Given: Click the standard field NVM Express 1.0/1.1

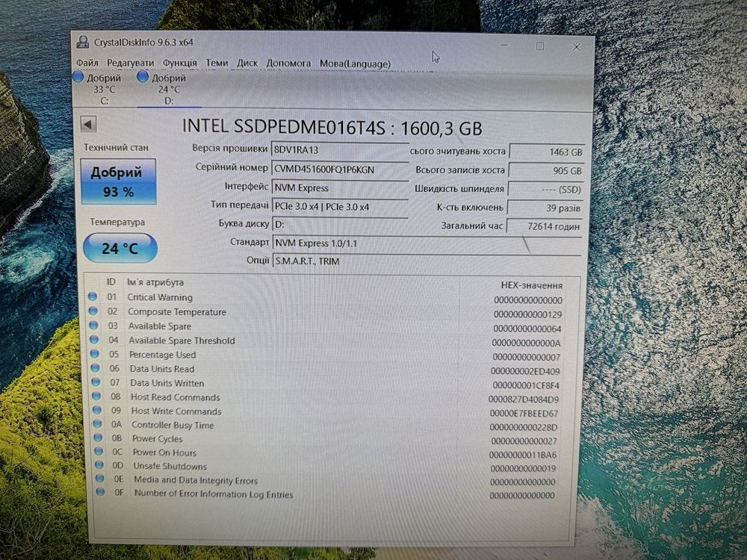Looking at the screenshot, I should click(427, 243).
